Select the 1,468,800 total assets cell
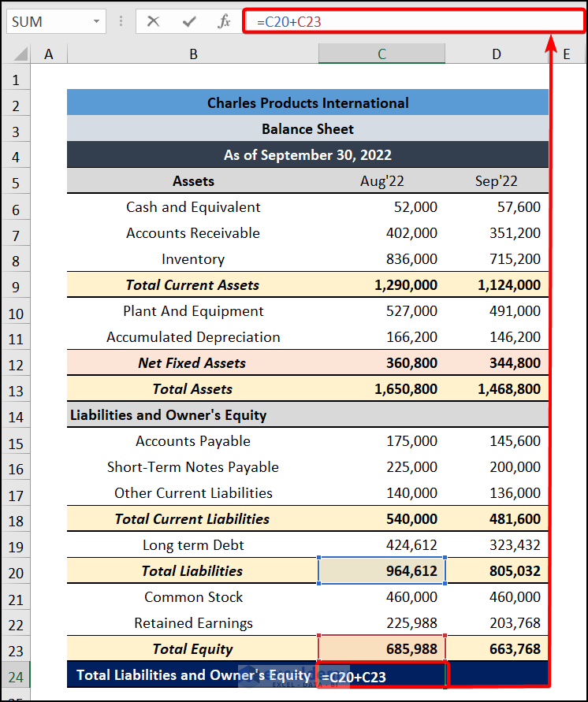This screenshot has height=702, width=588. 497,388
